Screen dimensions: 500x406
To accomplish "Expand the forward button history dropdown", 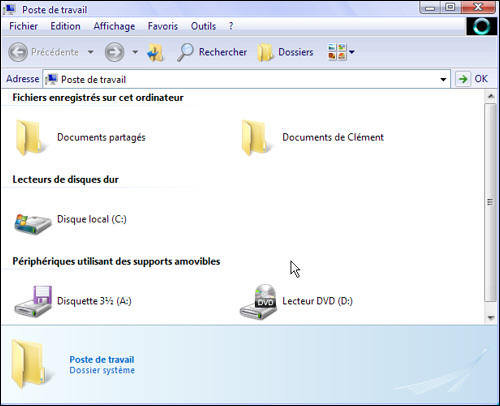I will pos(135,52).
